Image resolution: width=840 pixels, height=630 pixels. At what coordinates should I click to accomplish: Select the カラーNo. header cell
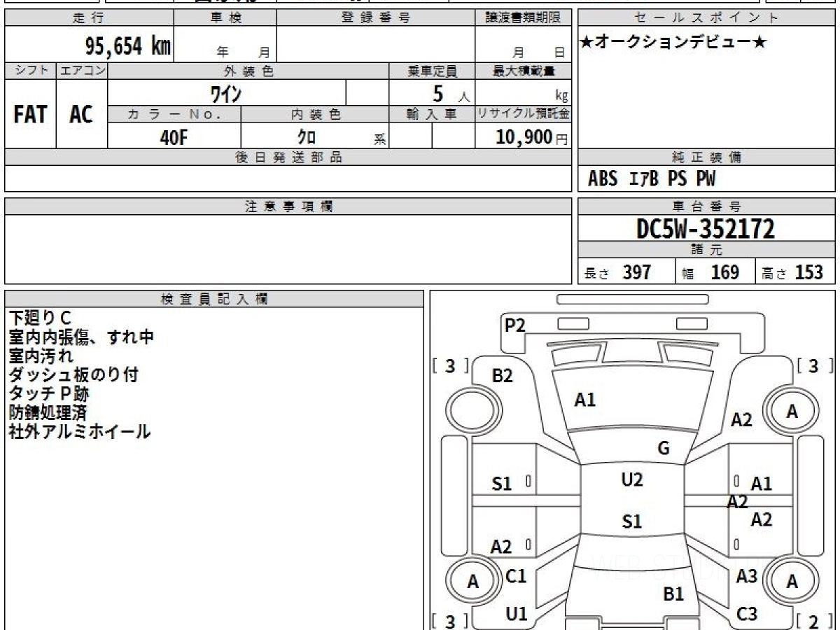174,114
